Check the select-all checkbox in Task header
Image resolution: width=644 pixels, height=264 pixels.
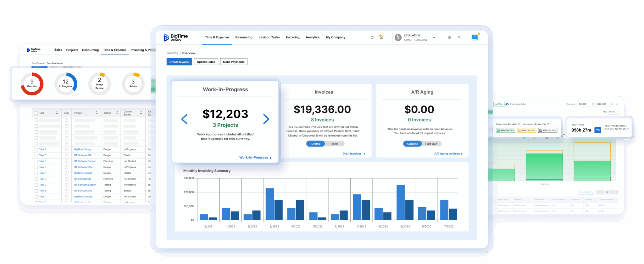click(x=36, y=113)
